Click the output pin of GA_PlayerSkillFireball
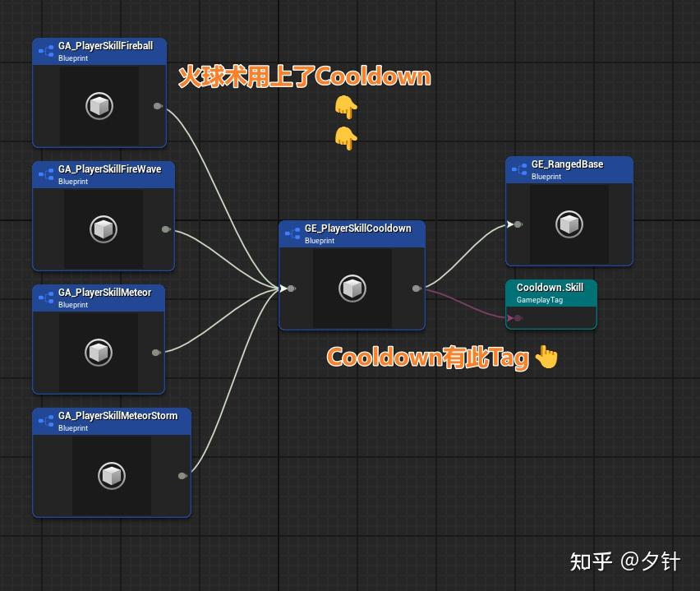 click(158, 106)
